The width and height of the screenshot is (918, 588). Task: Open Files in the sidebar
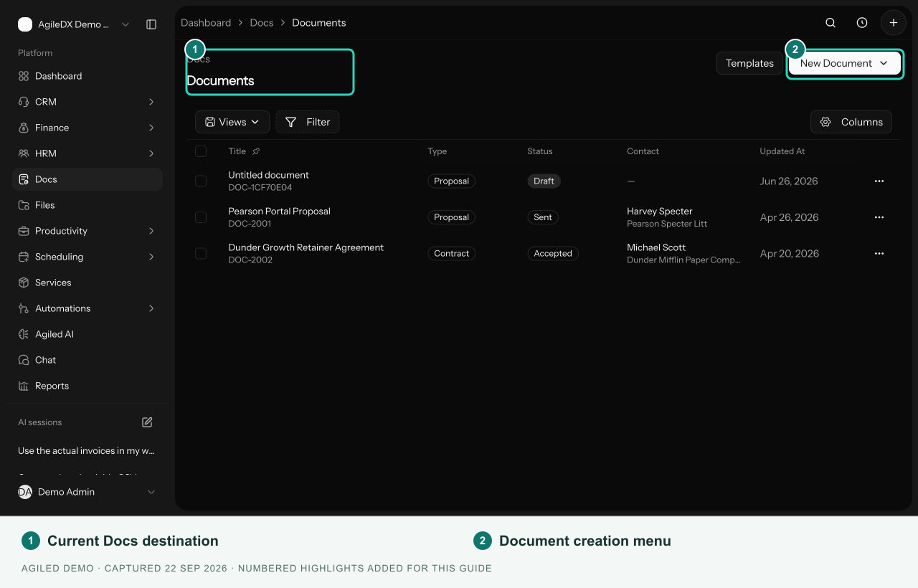[x=87, y=205]
